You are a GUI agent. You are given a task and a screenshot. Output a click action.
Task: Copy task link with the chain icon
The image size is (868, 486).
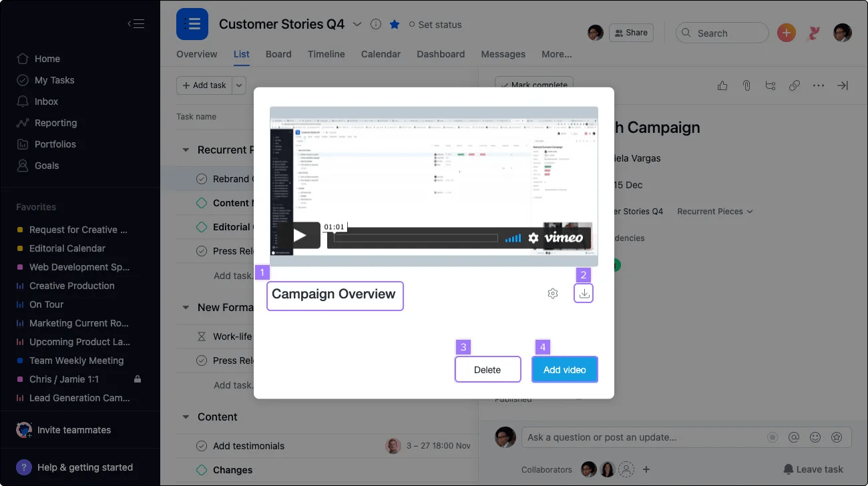pos(795,85)
